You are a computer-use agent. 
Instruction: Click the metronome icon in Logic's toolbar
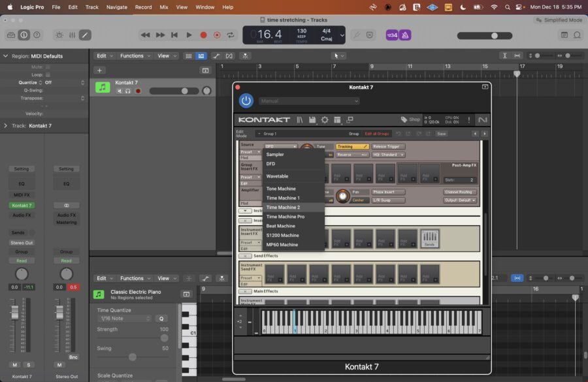coord(404,35)
